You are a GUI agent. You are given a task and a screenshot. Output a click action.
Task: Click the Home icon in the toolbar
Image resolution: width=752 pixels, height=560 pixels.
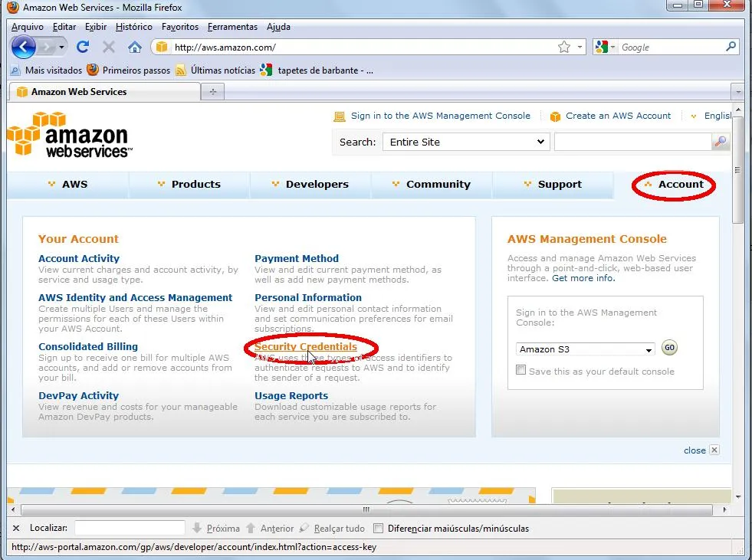tap(135, 47)
